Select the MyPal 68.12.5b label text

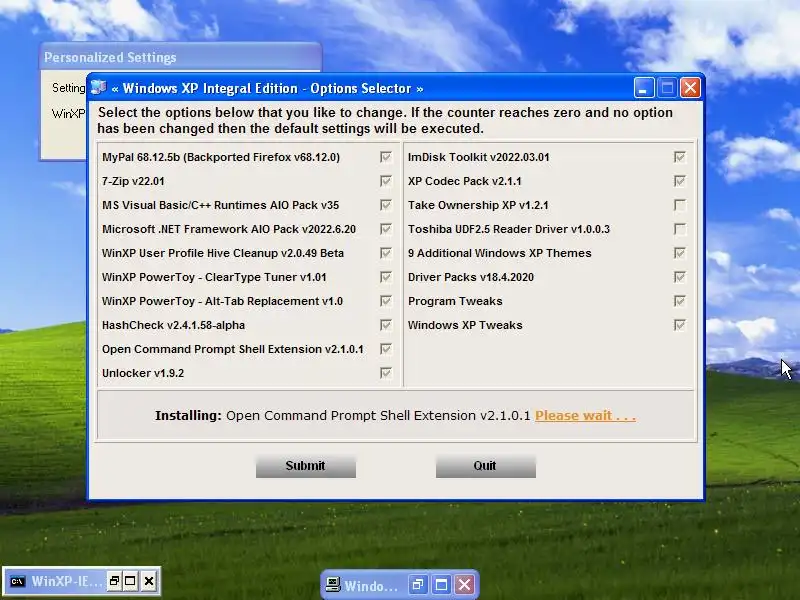click(221, 157)
